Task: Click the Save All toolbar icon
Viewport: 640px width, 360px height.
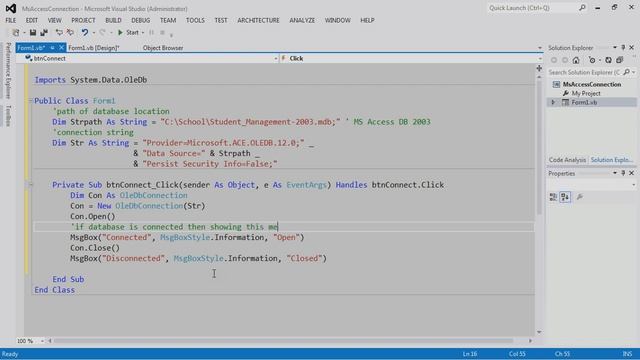Action: pyautogui.click(x=44, y=32)
